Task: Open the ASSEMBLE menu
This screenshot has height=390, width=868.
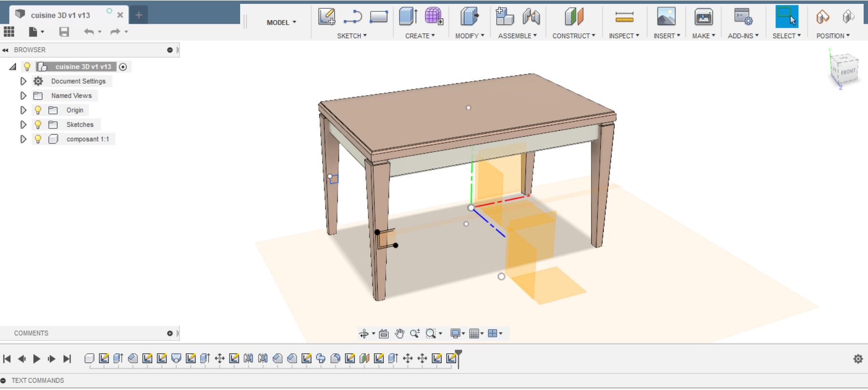Action: tap(517, 36)
